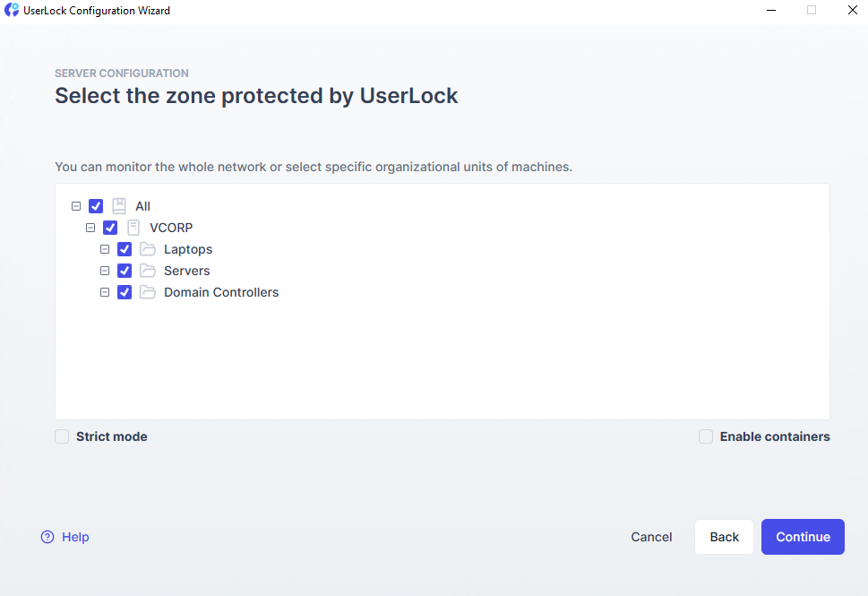Select the Domain Controllers tree item

tap(221, 292)
